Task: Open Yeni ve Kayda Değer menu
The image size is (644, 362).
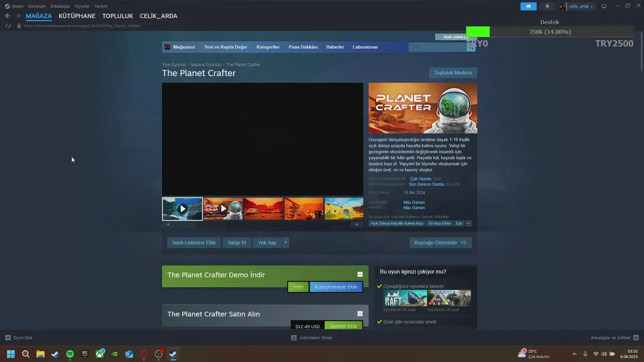Action: click(x=226, y=47)
